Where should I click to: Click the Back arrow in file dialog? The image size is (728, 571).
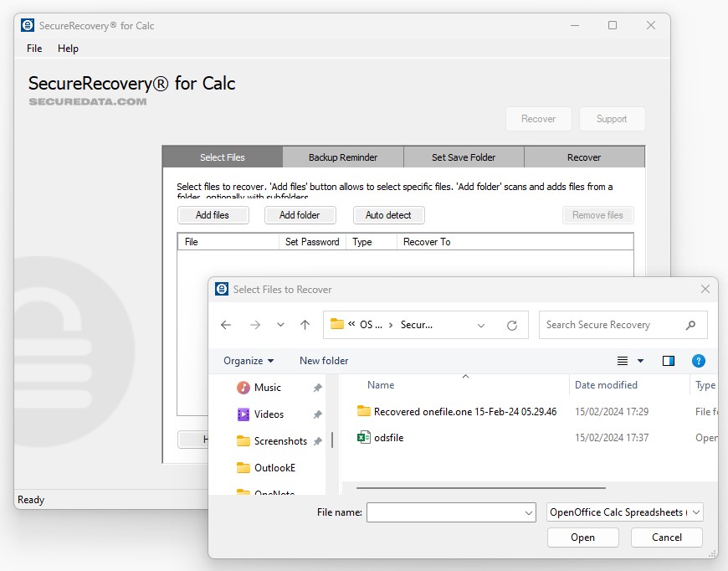225,325
